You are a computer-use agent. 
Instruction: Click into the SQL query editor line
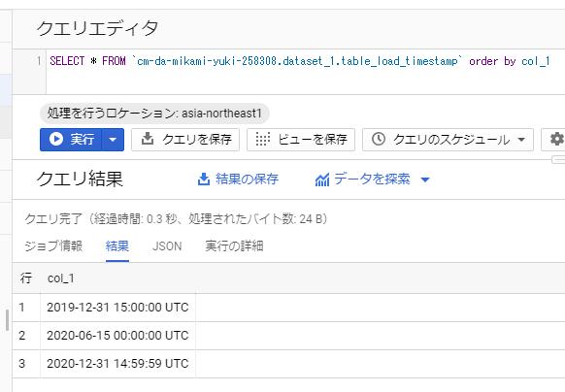coord(300,61)
